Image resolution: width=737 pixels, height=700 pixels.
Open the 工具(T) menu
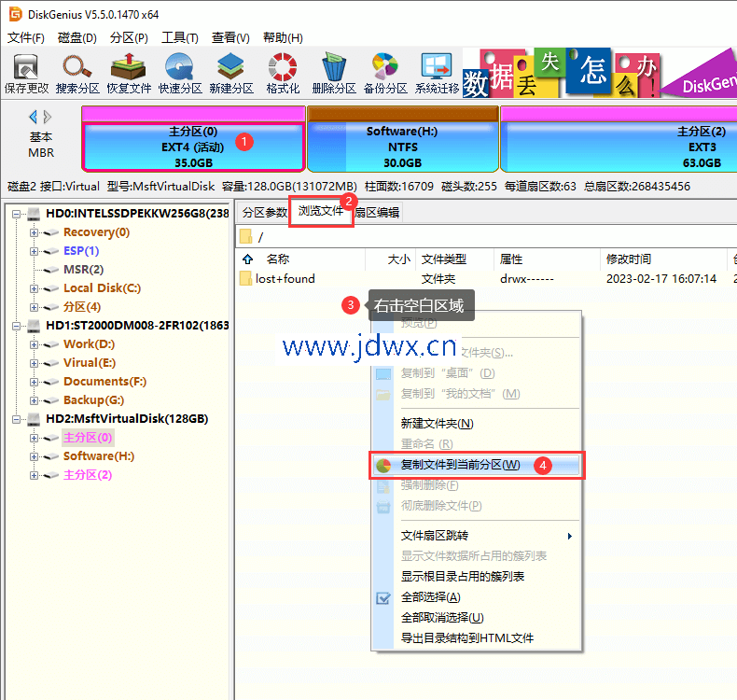tap(179, 37)
